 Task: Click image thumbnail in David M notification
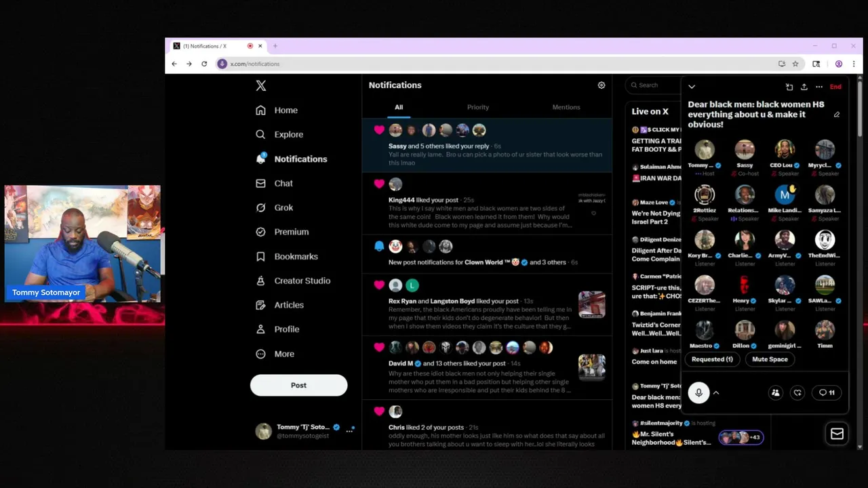[x=591, y=367]
